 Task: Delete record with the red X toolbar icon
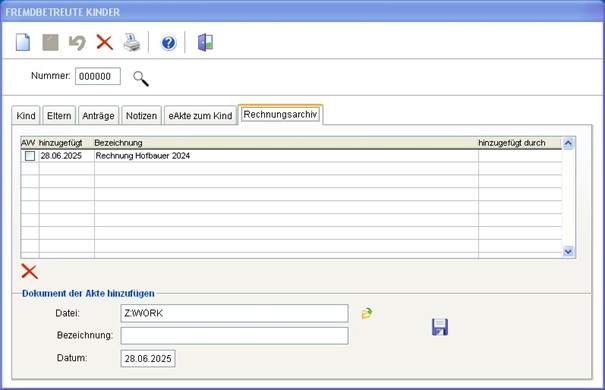pos(104,42)
